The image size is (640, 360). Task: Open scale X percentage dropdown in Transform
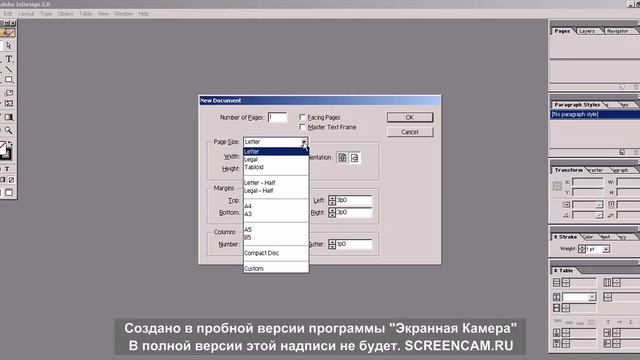click(x=599, y=204)
